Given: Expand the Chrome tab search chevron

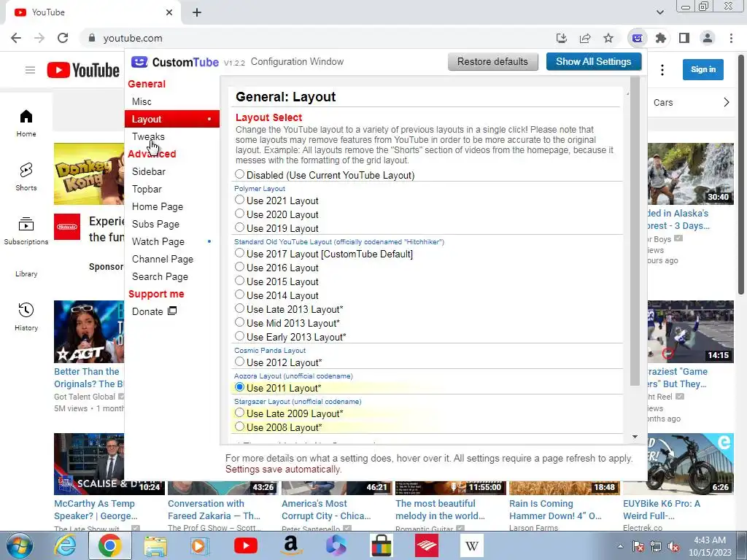Looking at the screenshot, I should [x=659, y=12].
